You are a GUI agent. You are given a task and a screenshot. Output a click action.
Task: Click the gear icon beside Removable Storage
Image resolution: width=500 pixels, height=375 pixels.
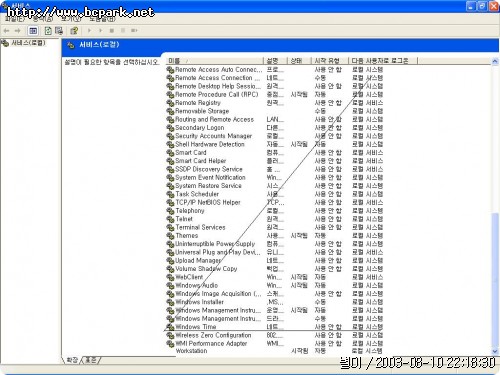tap(170, 111)
